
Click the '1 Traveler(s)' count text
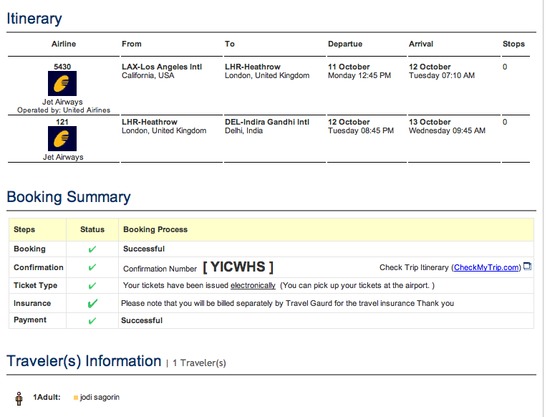[199, 363]
